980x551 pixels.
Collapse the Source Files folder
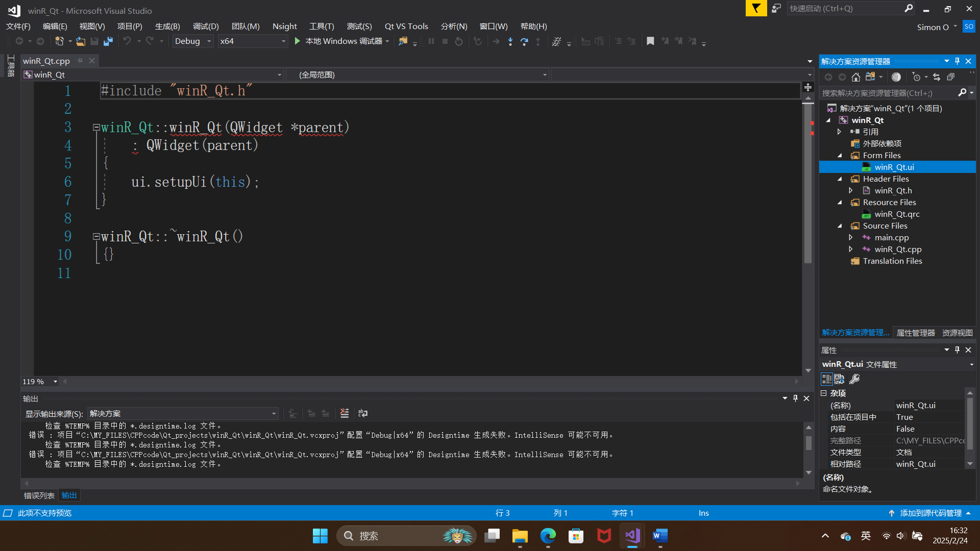pyautogui.click(x=840, y=226)
